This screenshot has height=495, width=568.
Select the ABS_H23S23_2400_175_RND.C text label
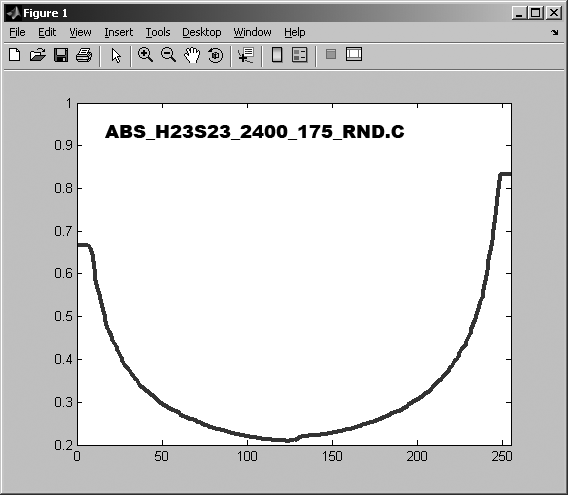point(255,132)
